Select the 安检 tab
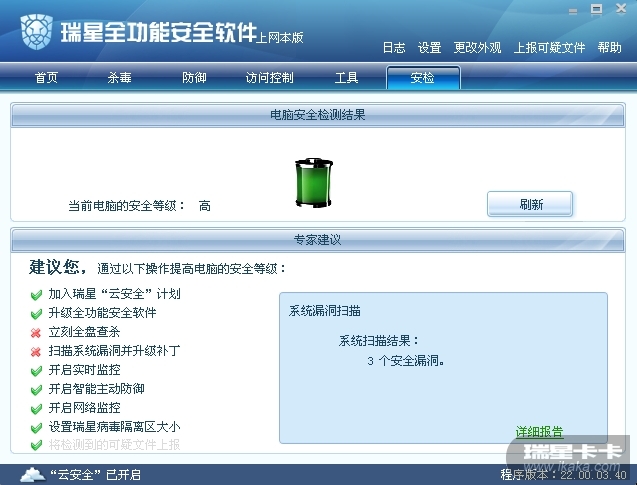Screen dimensions: 637x485 423,78
